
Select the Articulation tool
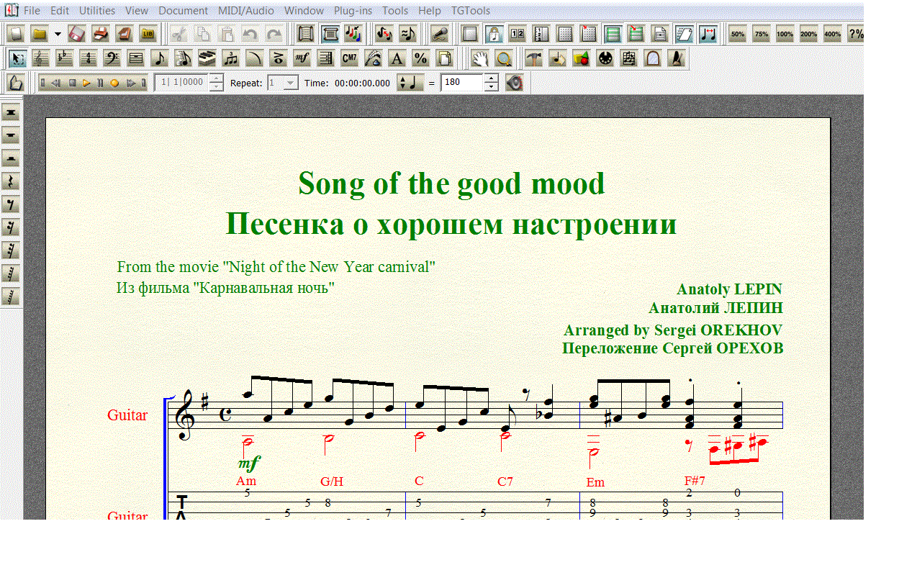278,58
